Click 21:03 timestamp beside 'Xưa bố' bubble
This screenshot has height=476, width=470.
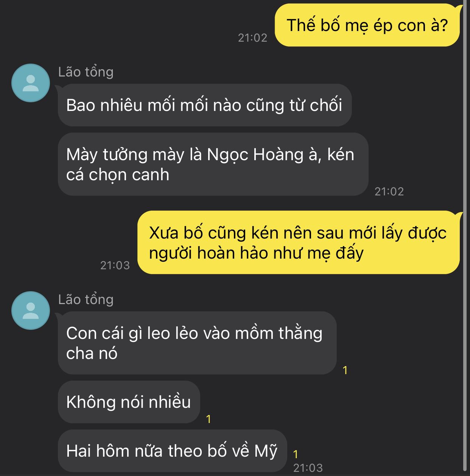click(x=115, y=265)
